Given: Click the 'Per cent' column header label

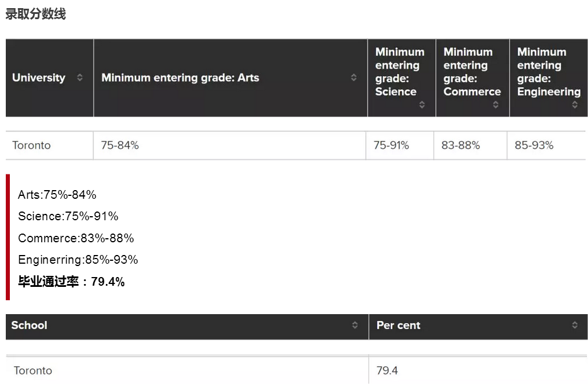Looking at the screenshot, I should 399,325.
